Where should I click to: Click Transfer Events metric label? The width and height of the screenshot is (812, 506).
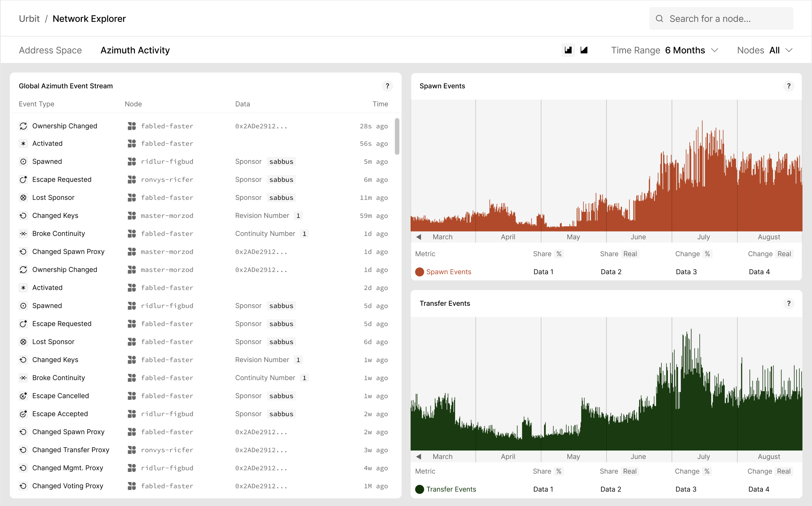pos(451,489)
